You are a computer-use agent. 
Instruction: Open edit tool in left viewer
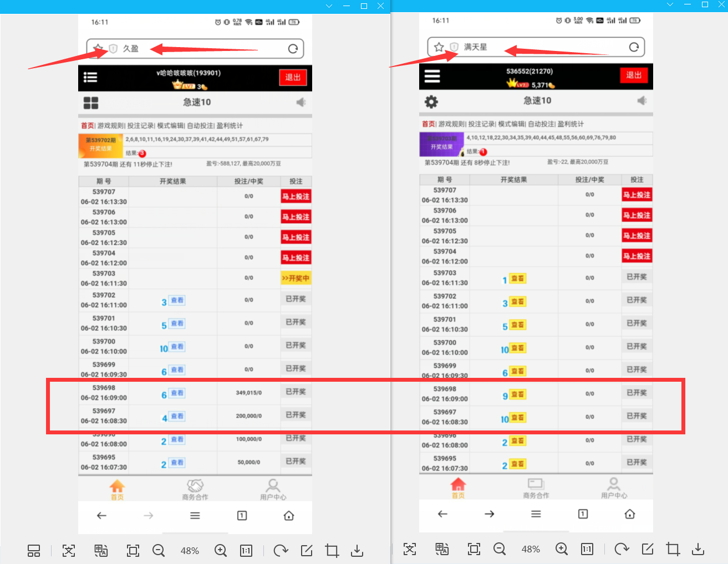pos(307,550)
